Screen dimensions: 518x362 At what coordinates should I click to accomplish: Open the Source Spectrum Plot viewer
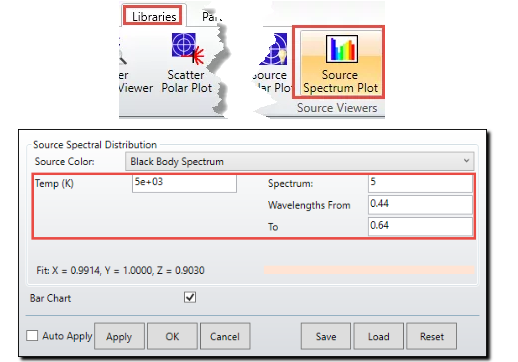click(340, 63)
